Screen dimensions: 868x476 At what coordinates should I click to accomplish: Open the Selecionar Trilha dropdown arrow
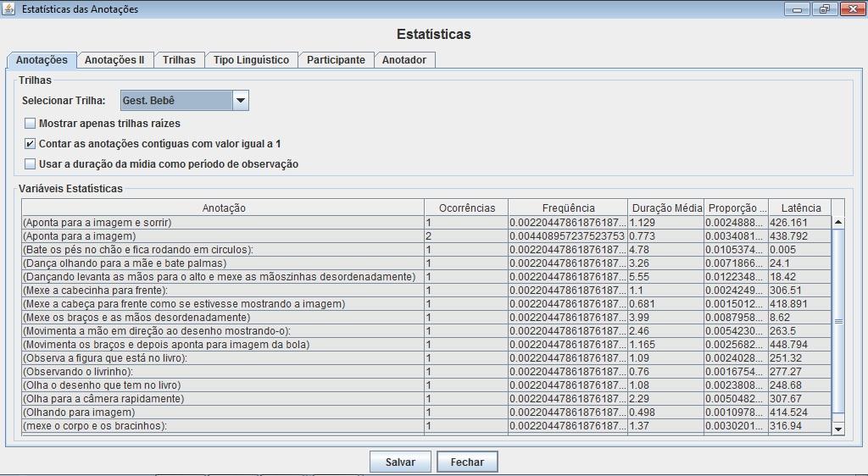[x=240, y=101]
